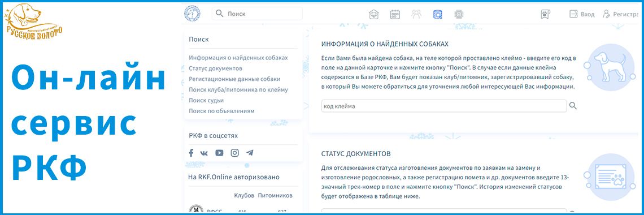Open the YouTube social icon
The width and height of the screenshot is (644, 215).
(219, 153)
